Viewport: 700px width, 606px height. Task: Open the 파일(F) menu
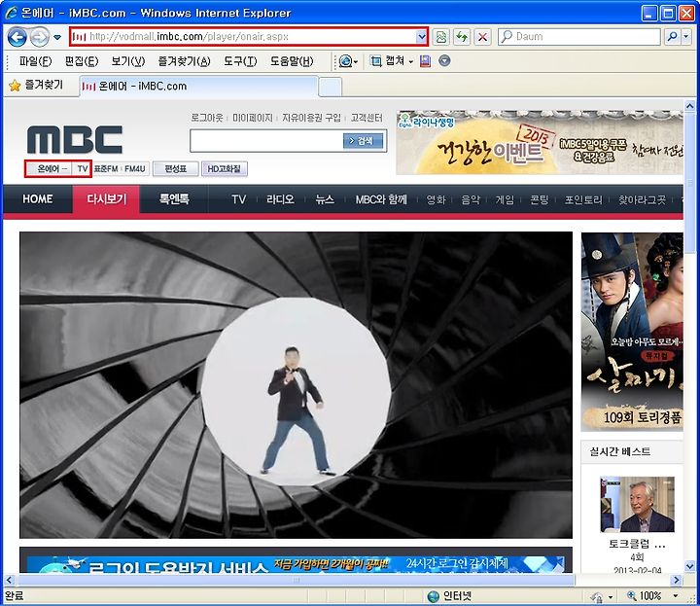[x=35, y=61]
